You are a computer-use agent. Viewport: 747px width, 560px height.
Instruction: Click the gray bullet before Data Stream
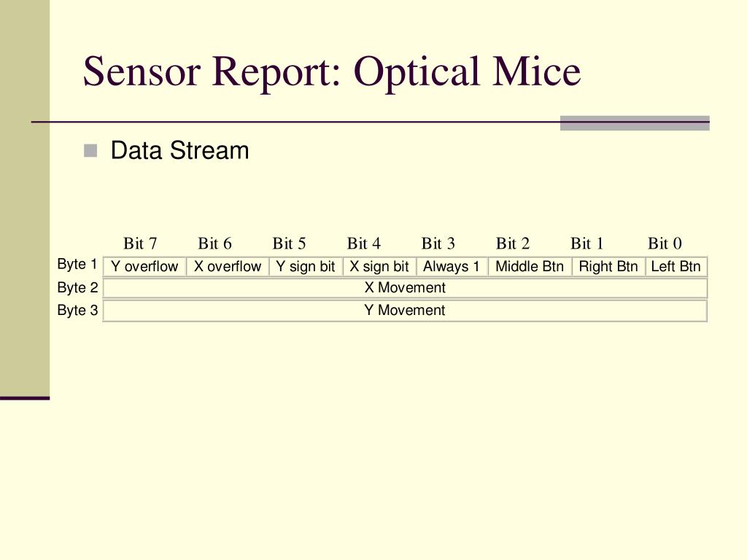tap(90, 151)
